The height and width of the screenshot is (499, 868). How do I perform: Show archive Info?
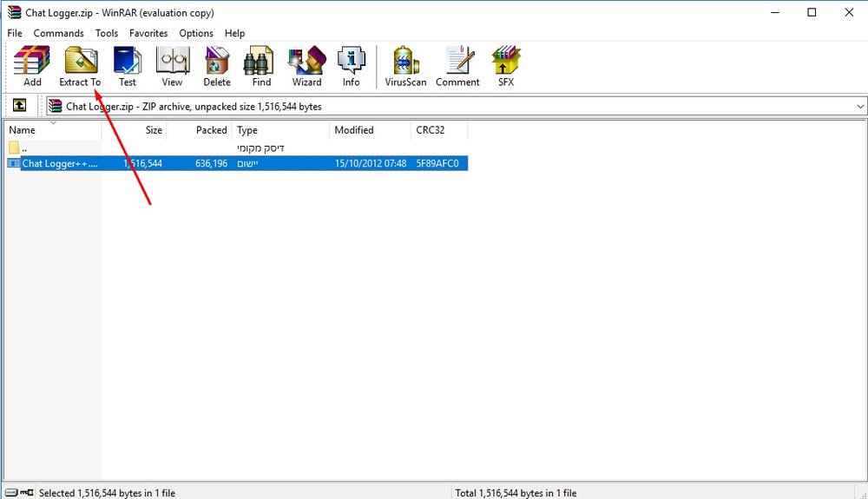coord(351,66)
